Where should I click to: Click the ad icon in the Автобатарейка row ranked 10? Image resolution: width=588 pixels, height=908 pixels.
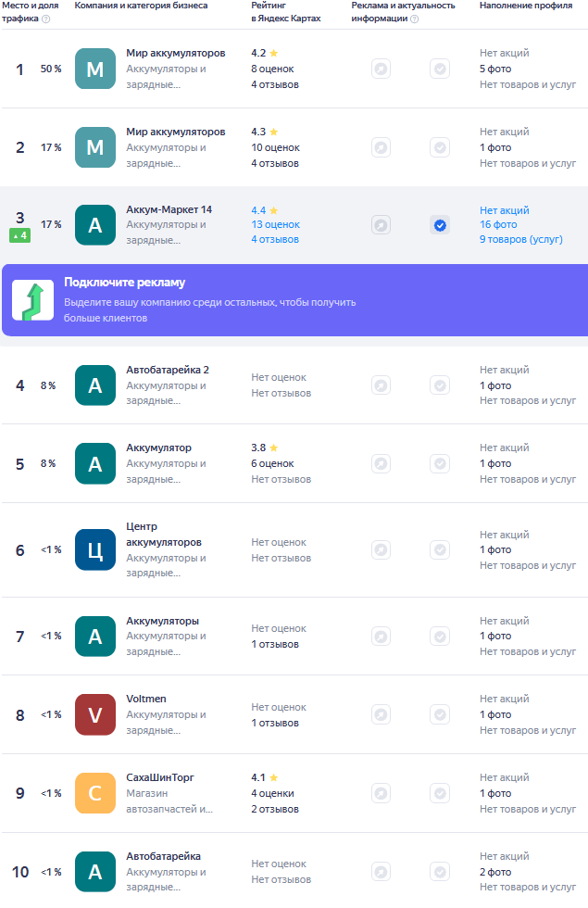coord(381,872)
